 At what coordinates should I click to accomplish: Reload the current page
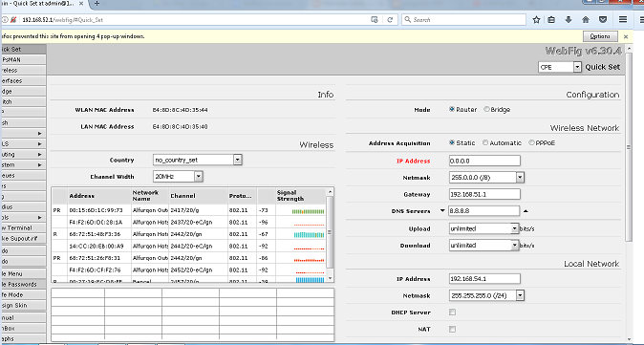[390, 20]
